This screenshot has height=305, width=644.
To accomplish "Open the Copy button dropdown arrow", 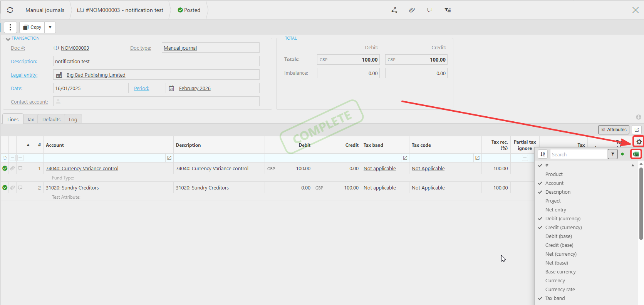I will click(x=50, y=27).
